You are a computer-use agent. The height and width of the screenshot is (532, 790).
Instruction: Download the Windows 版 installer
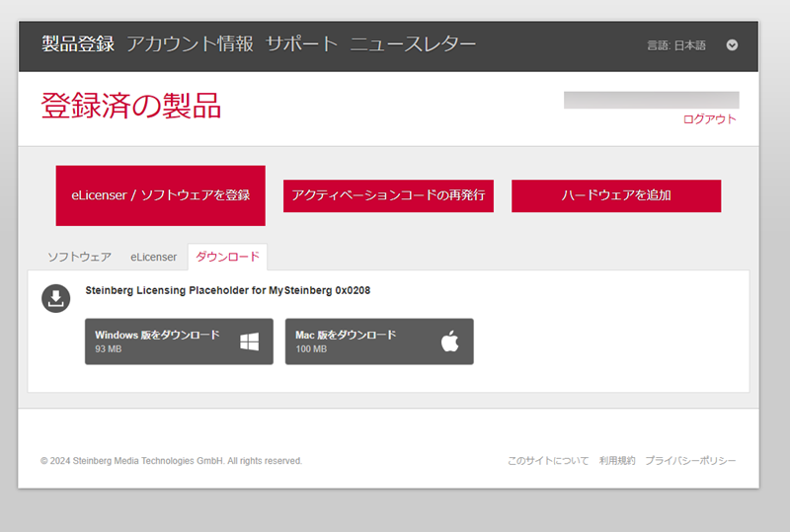point(179,342)
